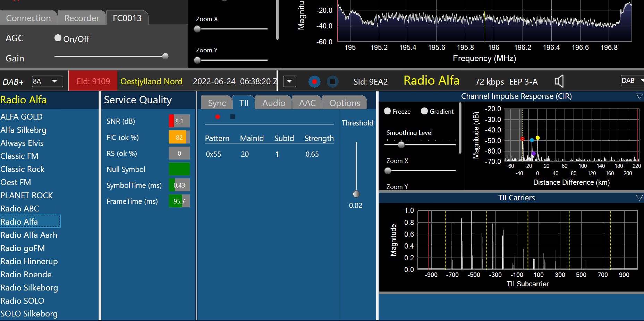Collapse the Channel Impulse Response panel triangle
The image size is (644, 321).
point(639,96)
